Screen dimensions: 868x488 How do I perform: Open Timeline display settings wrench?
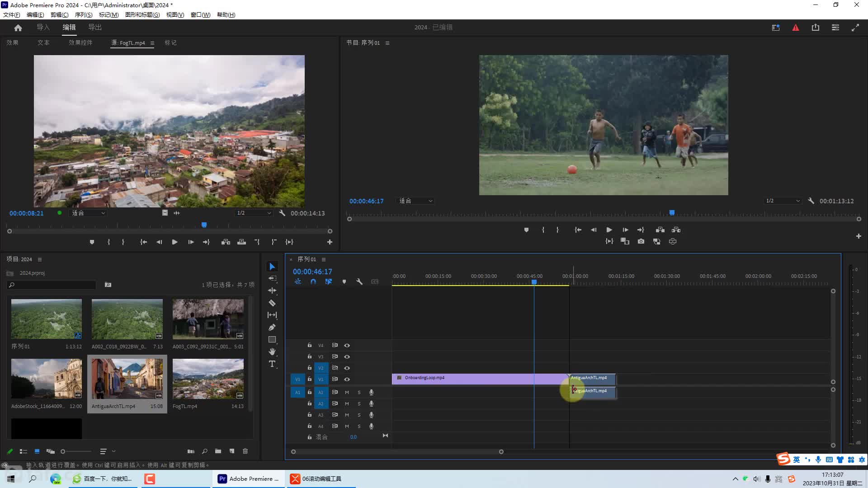359,282
